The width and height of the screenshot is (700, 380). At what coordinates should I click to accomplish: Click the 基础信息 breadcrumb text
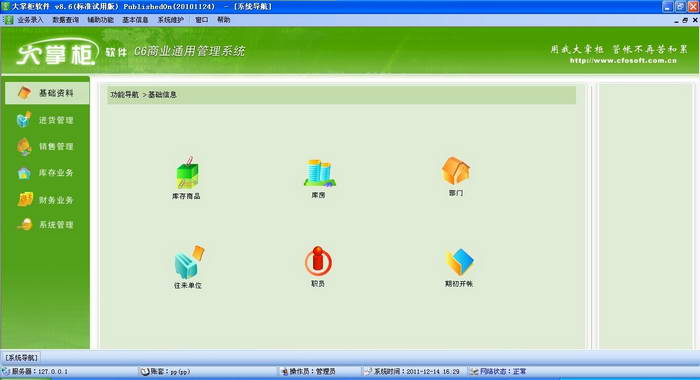(x=162, y=95)
